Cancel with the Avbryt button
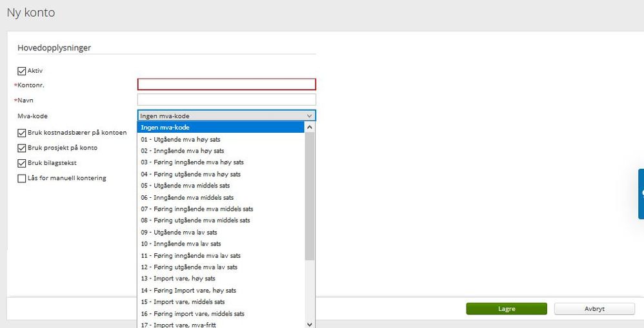The height and width of the screenshot is (328, 644). [594, 309]
